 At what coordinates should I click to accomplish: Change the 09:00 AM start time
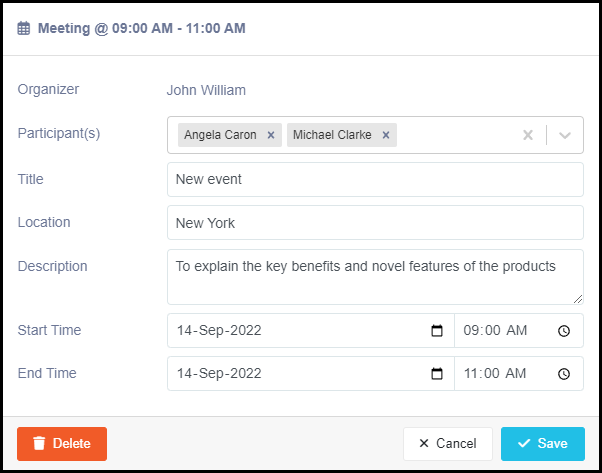tap(495, 331)
